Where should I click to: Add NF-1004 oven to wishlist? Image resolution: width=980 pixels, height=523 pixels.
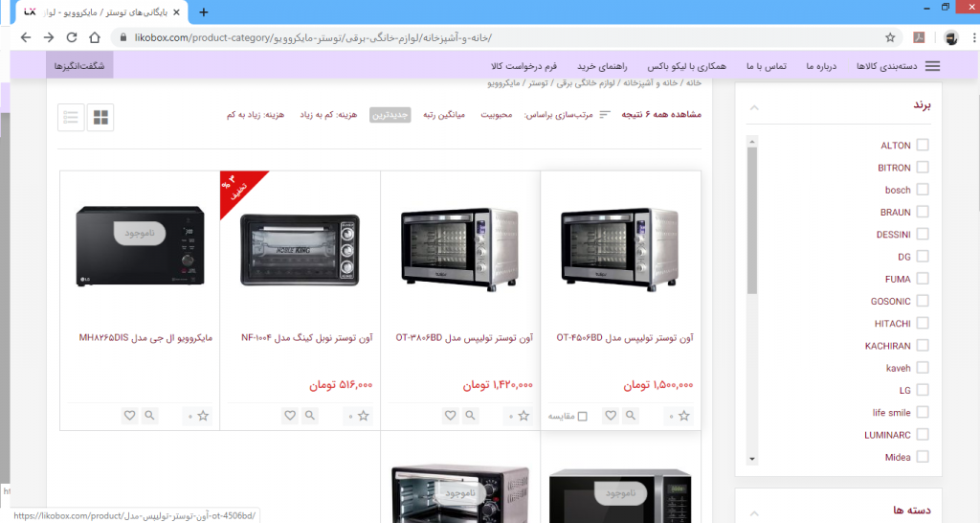[290, 416]
